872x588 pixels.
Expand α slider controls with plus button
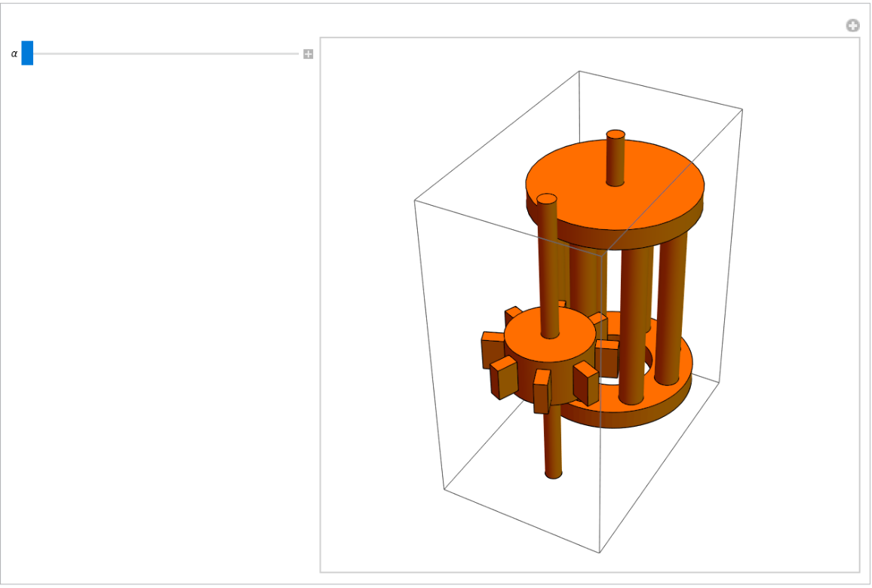click(x=308, y=54)
